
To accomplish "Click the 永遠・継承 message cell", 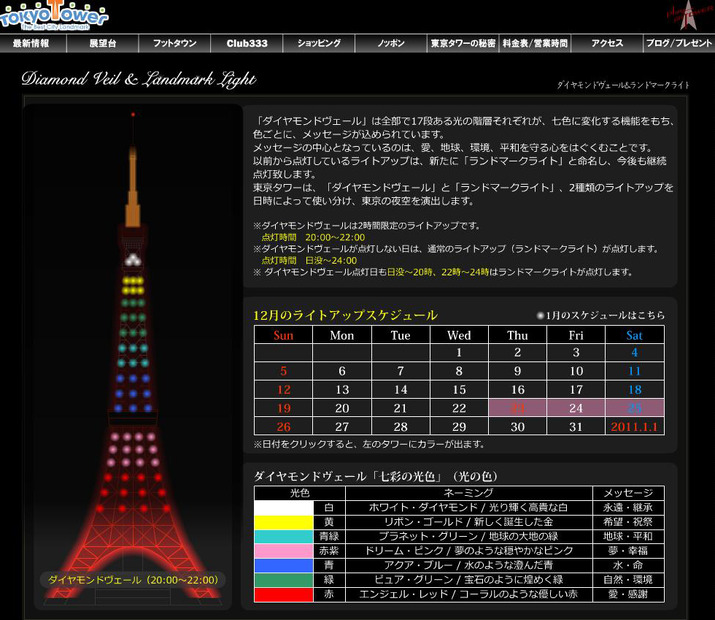I will 628,507.
